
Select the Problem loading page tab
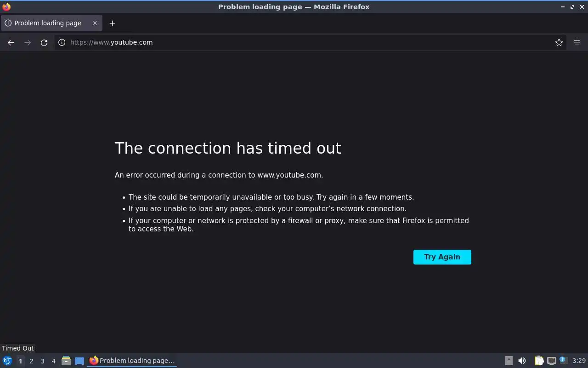click(51, 23)
